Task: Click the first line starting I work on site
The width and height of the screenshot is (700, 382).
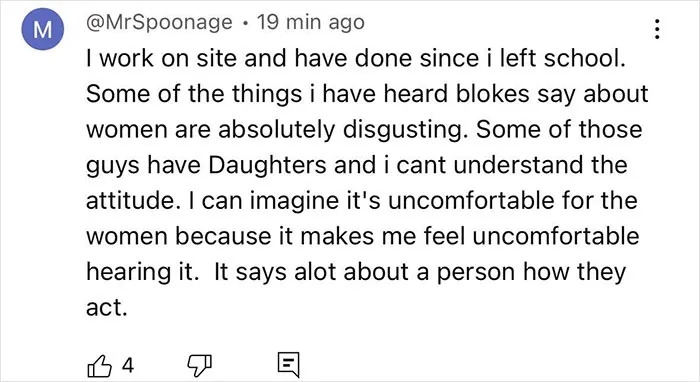Action: click(x=356, y=58)
